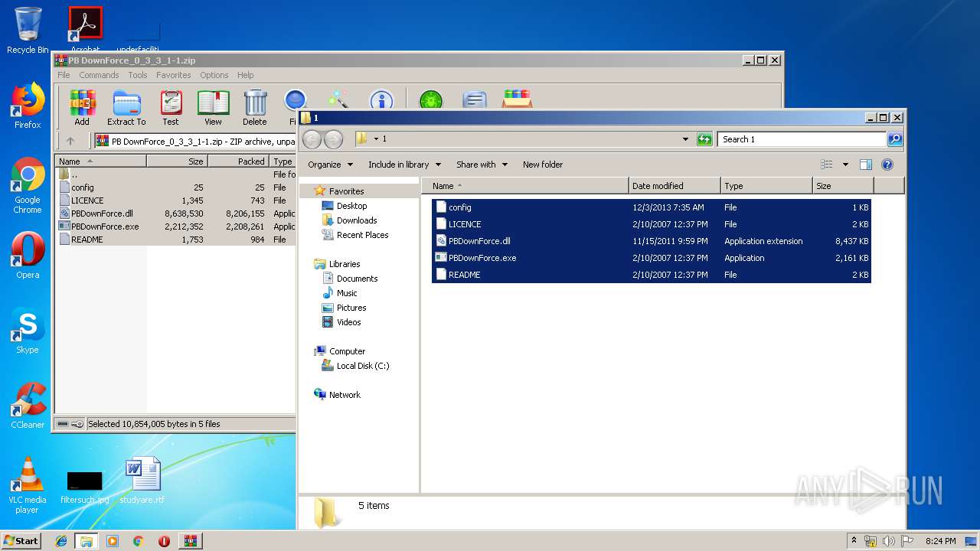Open Desktop in the navigation pane
This screenshot has width=980, height=551.
point(351,206)
